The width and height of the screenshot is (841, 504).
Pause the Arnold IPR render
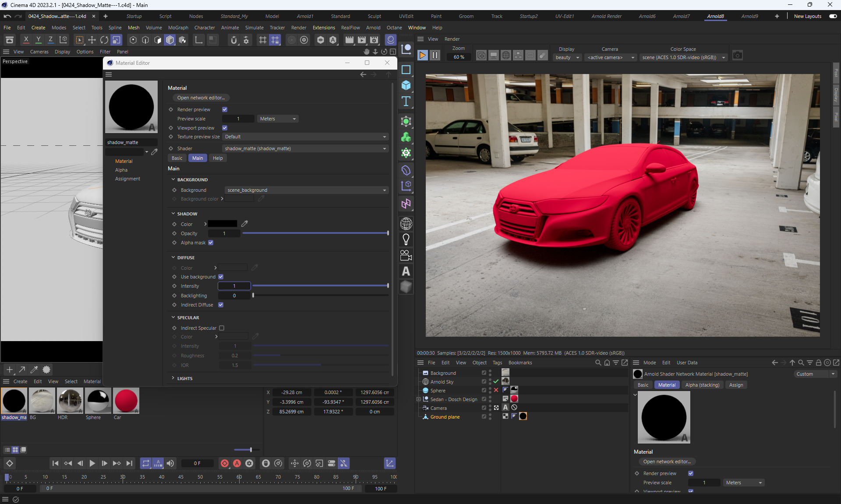click(x=435, y=56)
